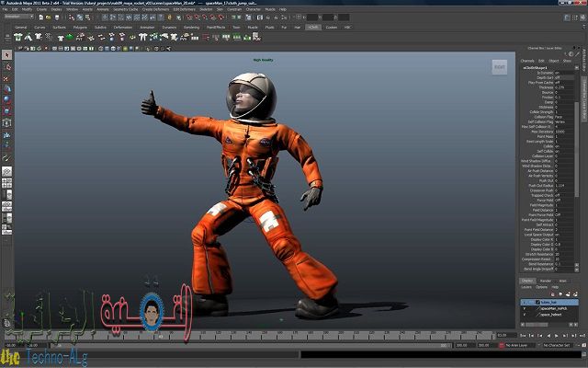Viewport: 588px width, 368px height.
Task: Open the Create menu
Action: [x=41, y=9]
